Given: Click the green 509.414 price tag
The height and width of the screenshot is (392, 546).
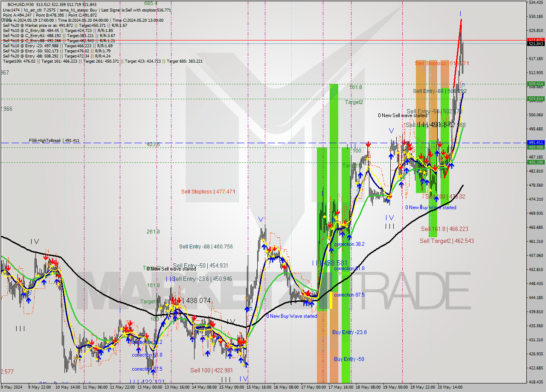Looking at the screenshot, I should [536, 84].
